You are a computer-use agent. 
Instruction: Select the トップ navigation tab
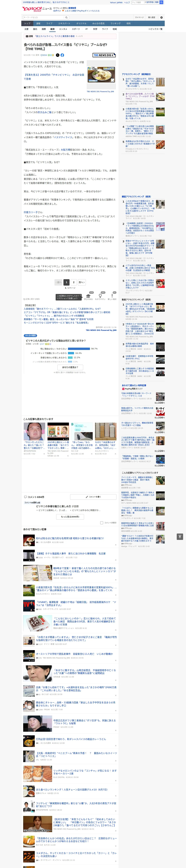(27, 24)
